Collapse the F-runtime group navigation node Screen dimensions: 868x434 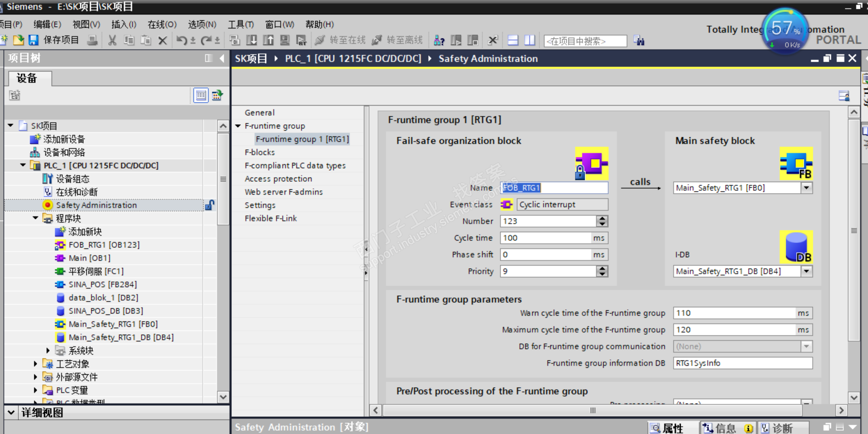238,126
